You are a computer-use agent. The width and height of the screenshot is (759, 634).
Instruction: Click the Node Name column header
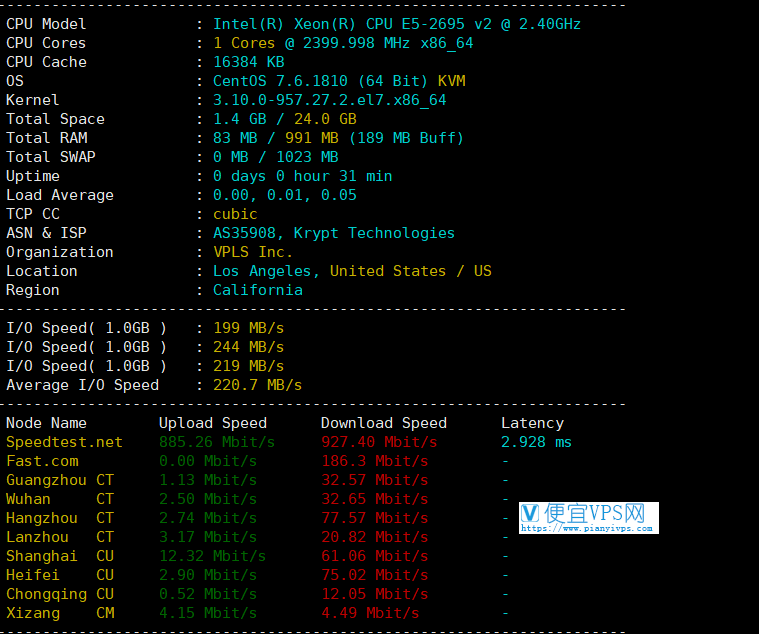(46, 423)
